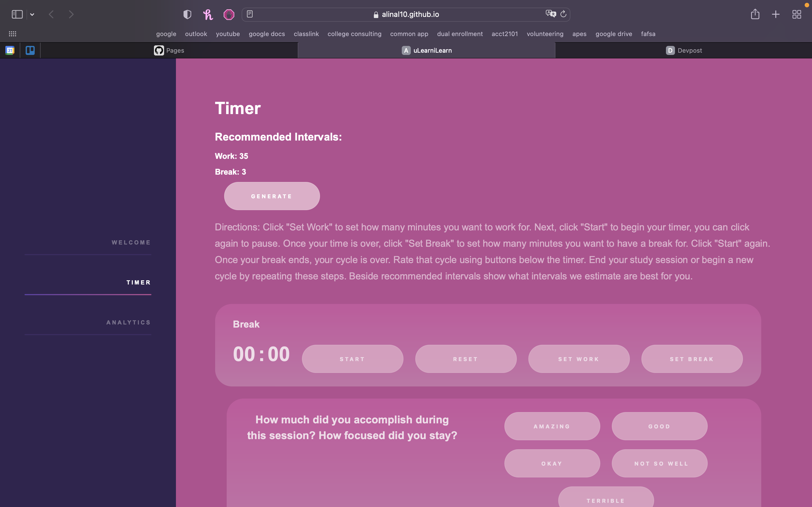Image resolution: width=812 pixels, height=507 pixels.
Task: Rate the session as Amazing
Action: click(x=551, y=426)
